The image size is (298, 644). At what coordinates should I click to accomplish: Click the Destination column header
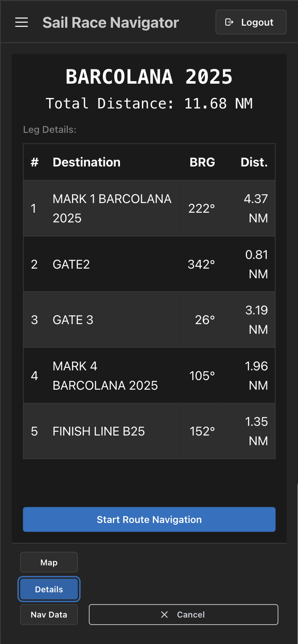click(87, 162)
